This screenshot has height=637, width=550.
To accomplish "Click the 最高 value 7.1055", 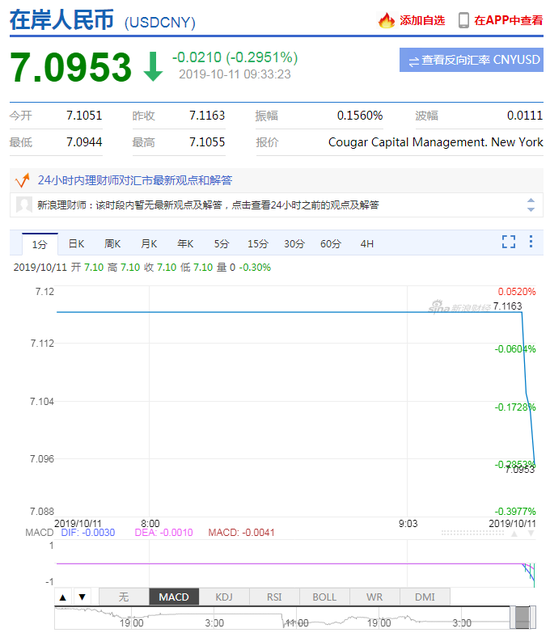I will [207, 142].
